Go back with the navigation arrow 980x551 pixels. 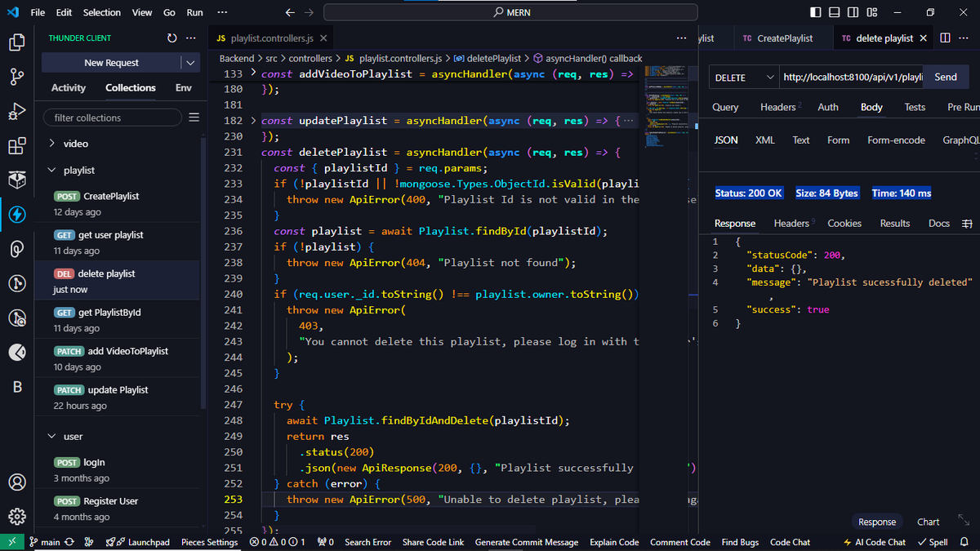point(290,12)
